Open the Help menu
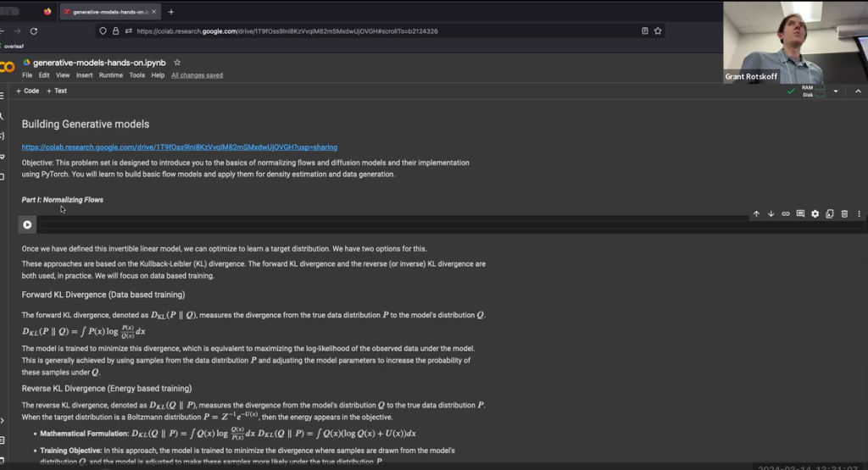Screen dimensions: 868x470 pyautogui.click(x=158, y=75)
